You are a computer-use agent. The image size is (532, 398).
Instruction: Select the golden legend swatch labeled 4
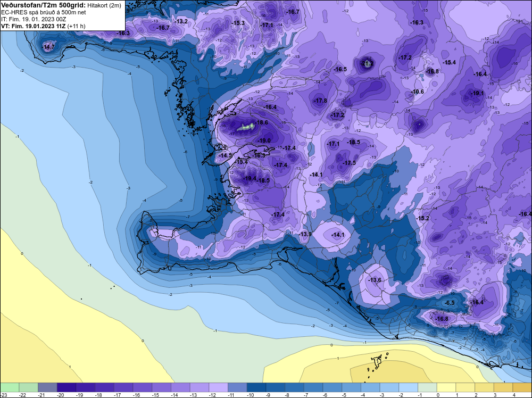coord(522,387)
